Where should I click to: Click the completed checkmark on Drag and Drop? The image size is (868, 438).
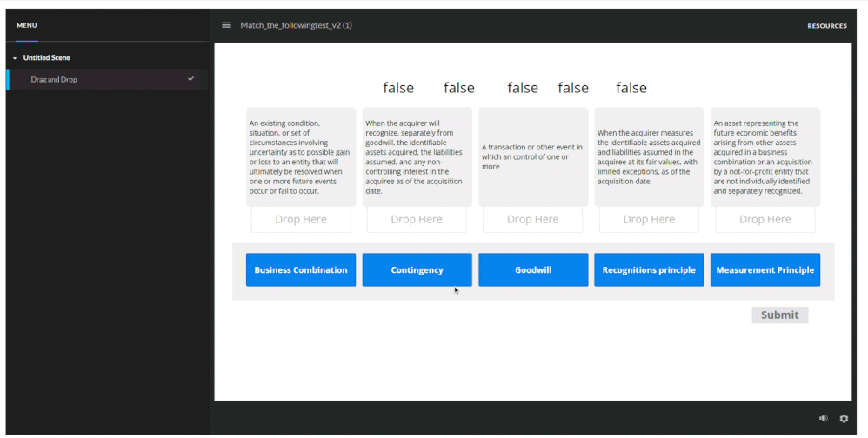click(191, 79)
